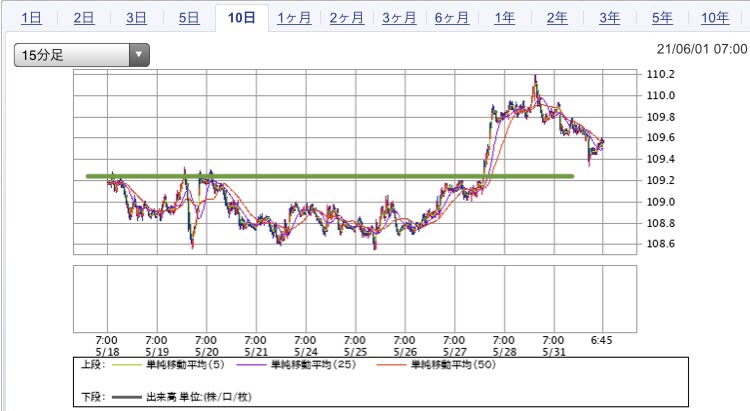Click the 108.8 price axis label

click(661, 223)
